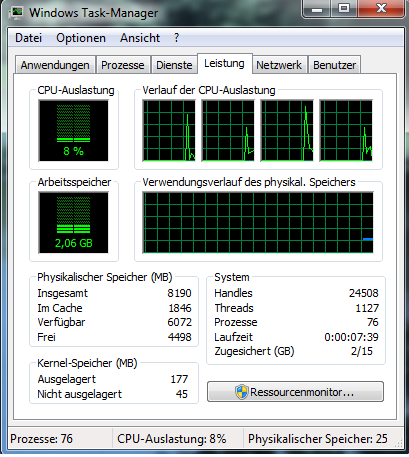
Task: Click the Laufzeit value 0:00:07:39
Action: pos(352,337)
